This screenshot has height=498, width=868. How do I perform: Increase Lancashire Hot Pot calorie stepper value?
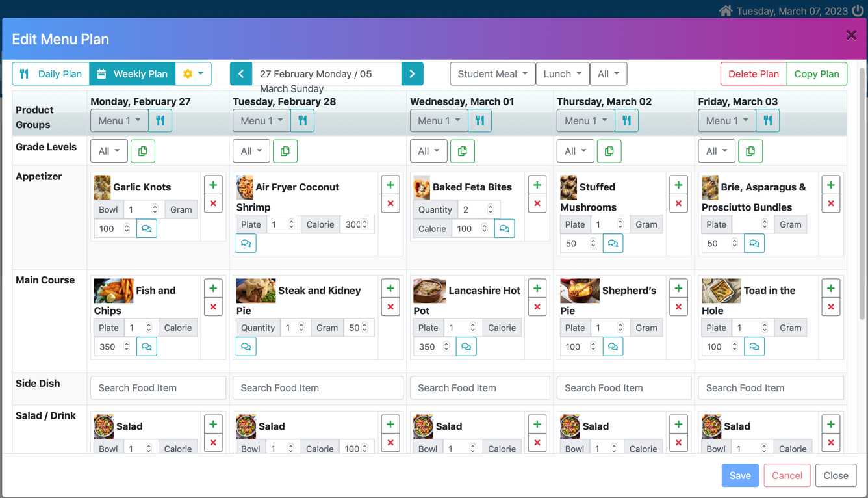coord(446,344)
